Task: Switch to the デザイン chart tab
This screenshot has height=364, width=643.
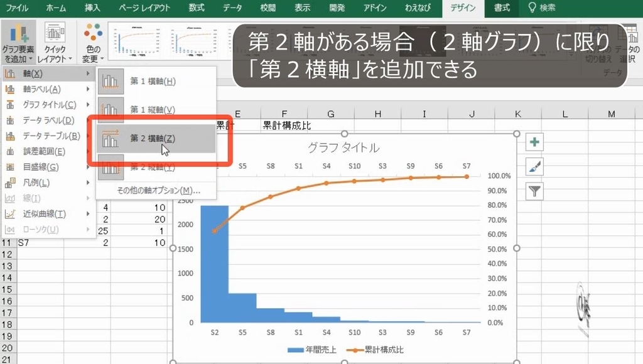Action: pos(463,8)
